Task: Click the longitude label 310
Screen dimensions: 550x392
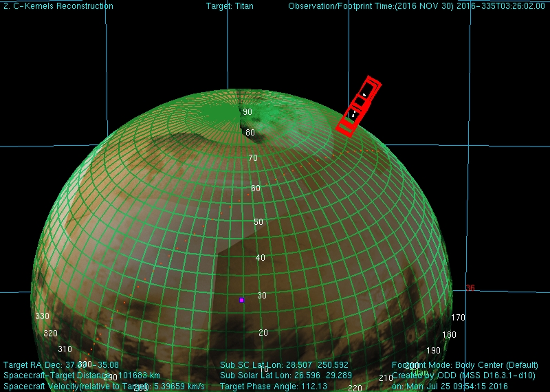Action: point(65,349)
